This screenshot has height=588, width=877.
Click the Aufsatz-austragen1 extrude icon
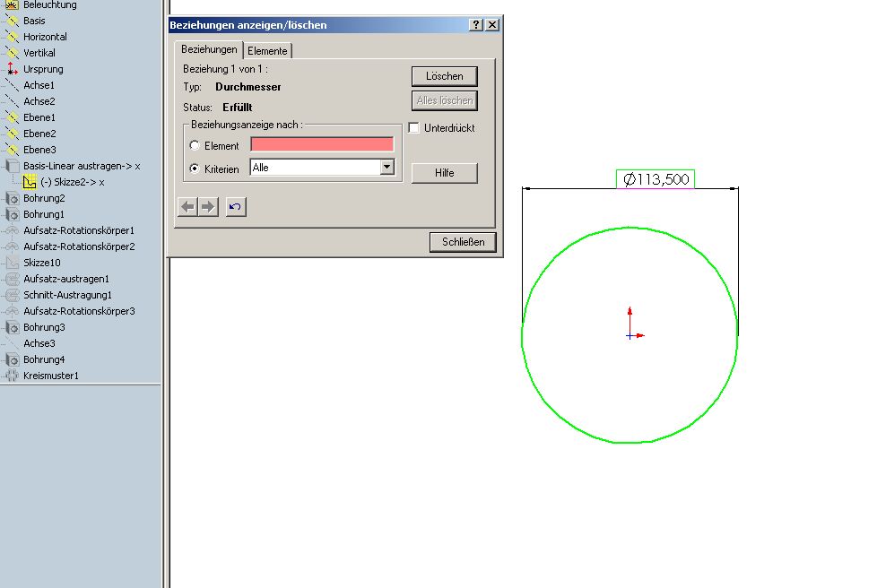(x=12, y=279)
